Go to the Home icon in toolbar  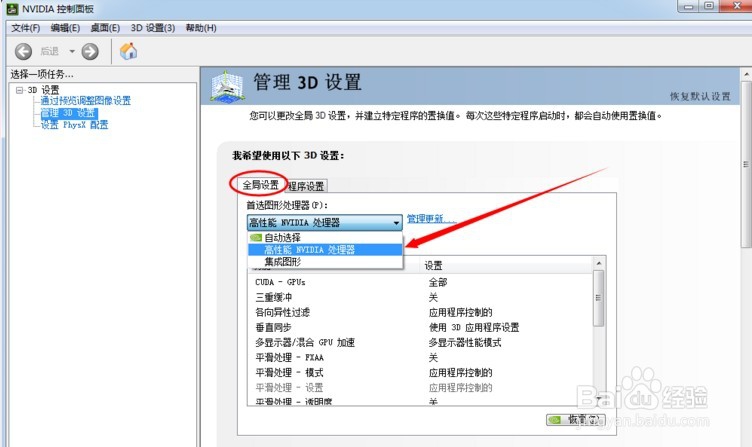coord(128,51)
